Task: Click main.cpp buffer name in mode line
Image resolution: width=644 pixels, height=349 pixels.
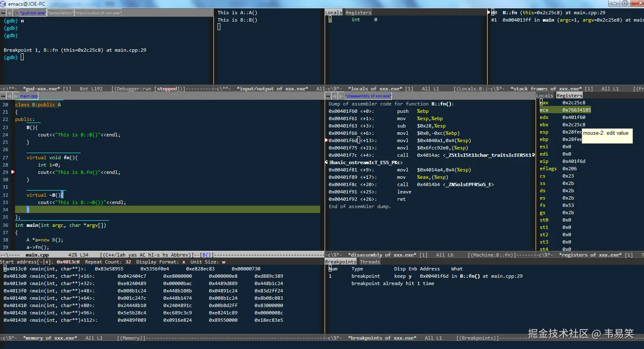Action: (37, 255)
